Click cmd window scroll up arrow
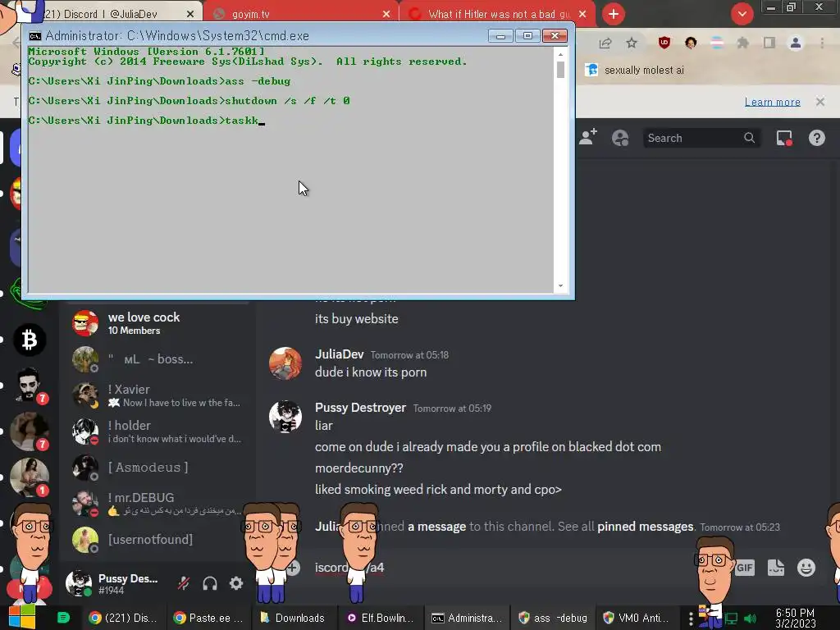The height and width of the screenshot is (630, 840). click(560, 53)
